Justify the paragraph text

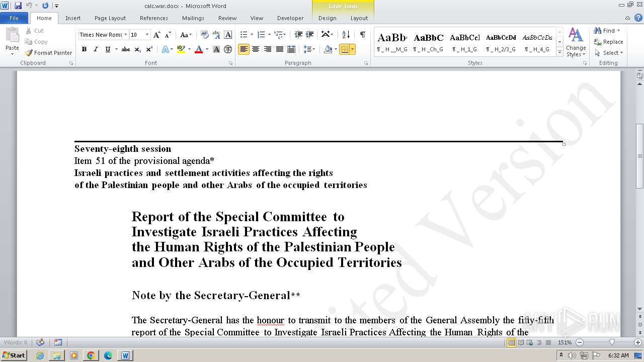click(x=279, y=49)
